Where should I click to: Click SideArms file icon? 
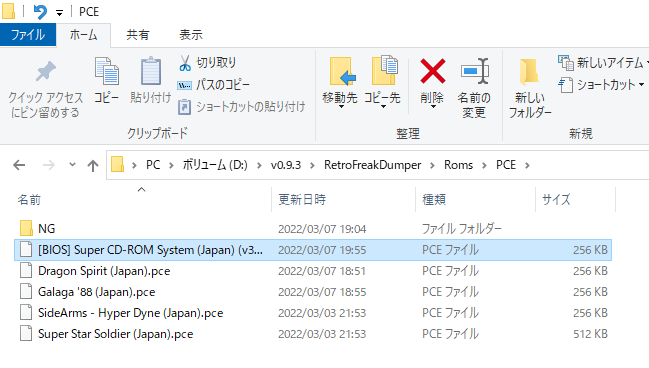tap(26, 313)
